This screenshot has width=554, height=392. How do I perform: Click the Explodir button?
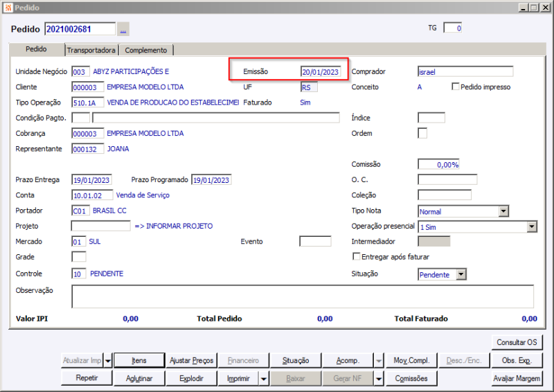pyautogui.click(x=191, y=379)
